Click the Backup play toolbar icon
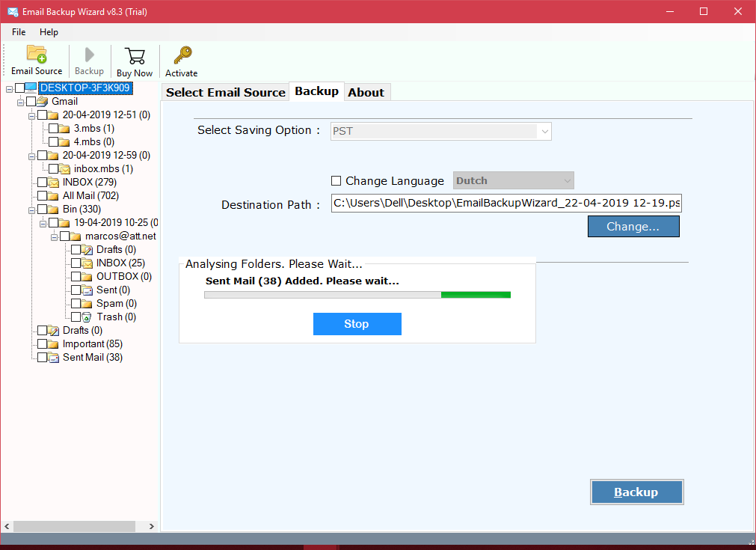Image resolution: width=756 pixels, height=550 pixels. click(x=89, y=55)
